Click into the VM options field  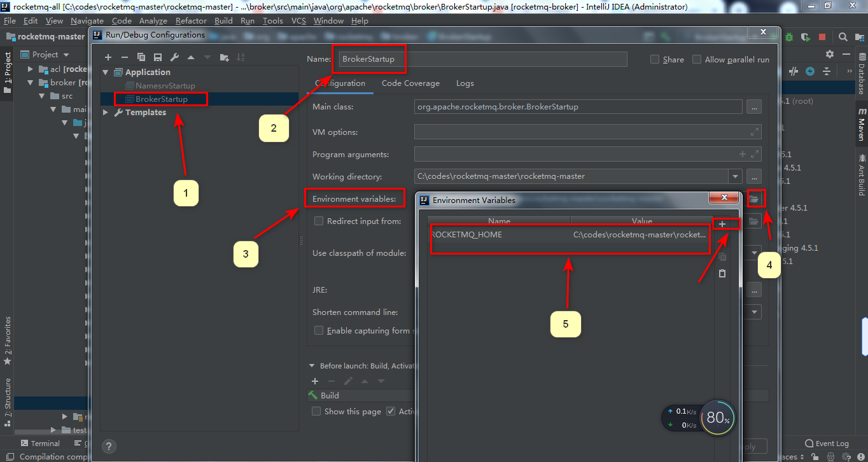588,132
